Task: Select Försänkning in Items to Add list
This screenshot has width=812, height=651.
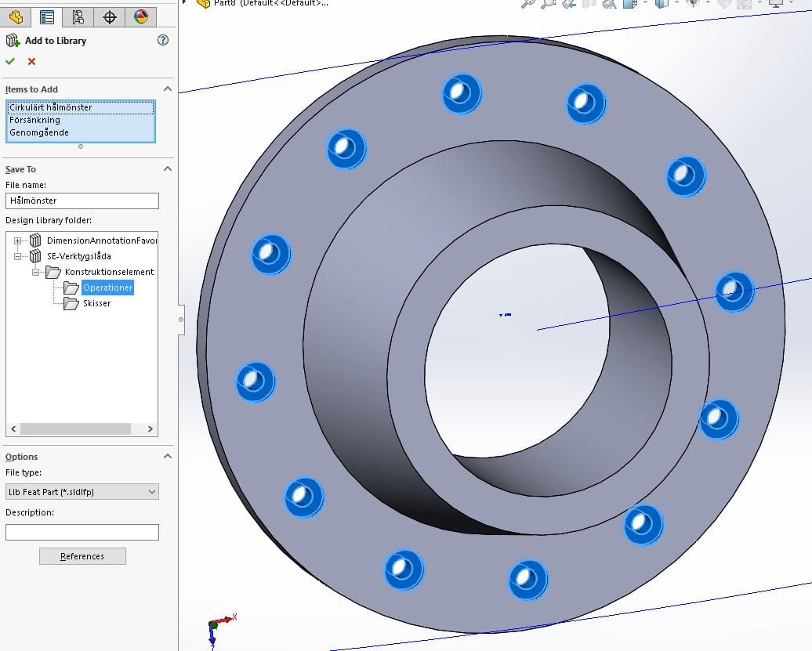Action: coord(34,120)
